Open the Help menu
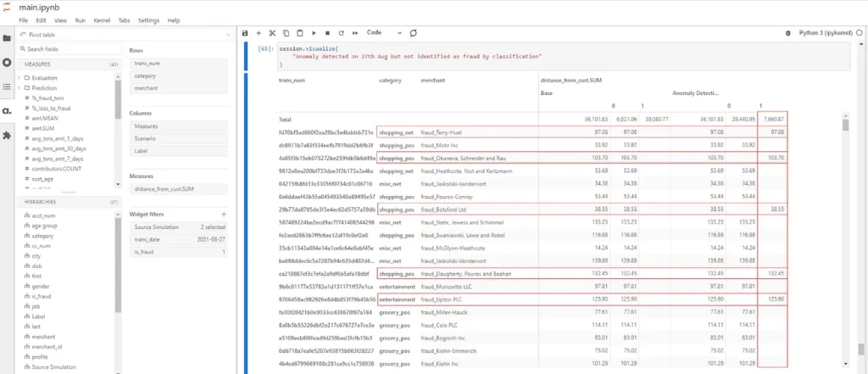 173,20
